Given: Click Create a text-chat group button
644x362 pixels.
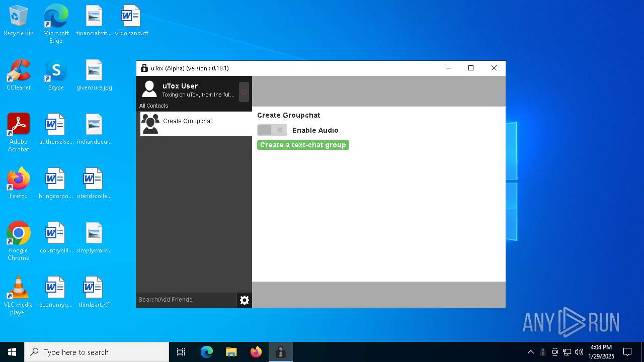Looking at the screenshot, I should click(303, 145).
